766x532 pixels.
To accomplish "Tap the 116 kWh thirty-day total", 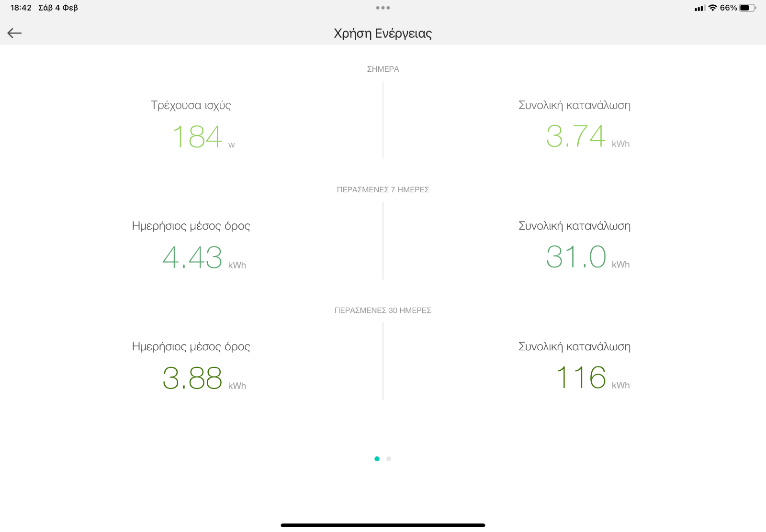I will [593, 377].
